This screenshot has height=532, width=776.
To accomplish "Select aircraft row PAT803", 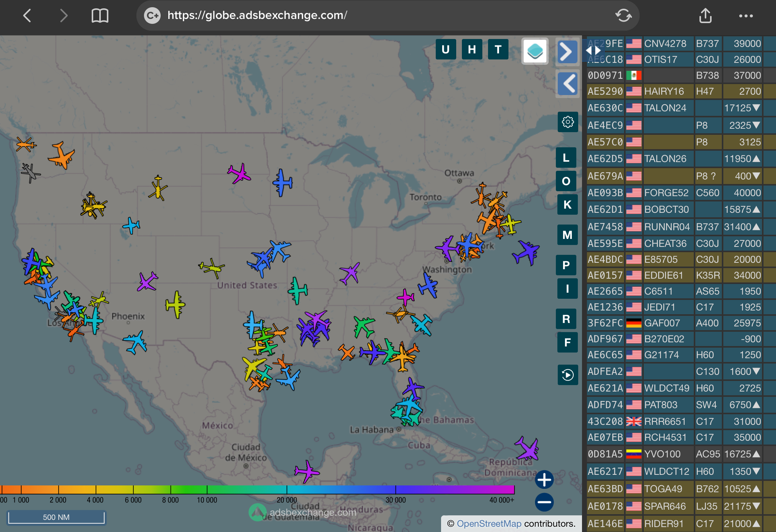I will coord(681,405).
